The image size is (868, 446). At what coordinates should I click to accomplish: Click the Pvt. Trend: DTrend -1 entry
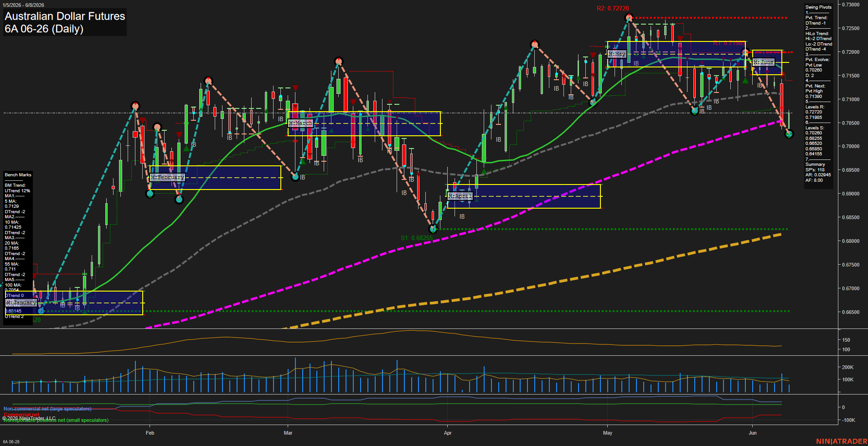(816, 21)
